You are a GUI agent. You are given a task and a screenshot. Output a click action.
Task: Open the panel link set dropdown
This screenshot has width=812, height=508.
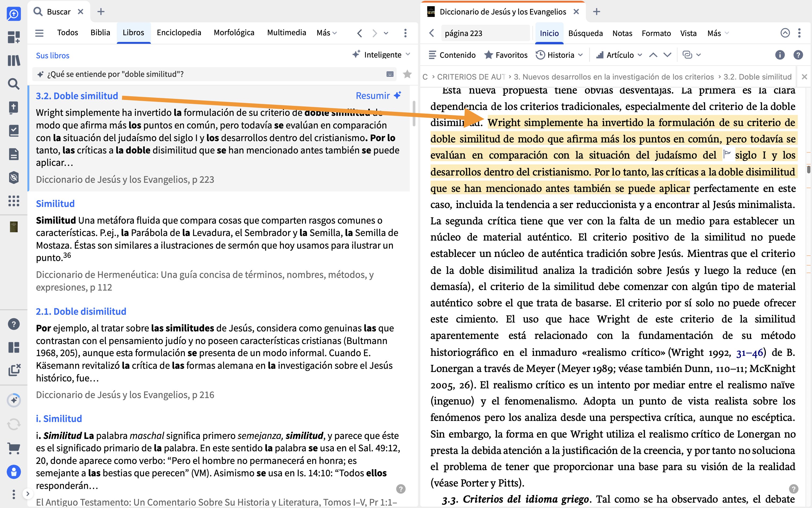(x=691, y=55)
